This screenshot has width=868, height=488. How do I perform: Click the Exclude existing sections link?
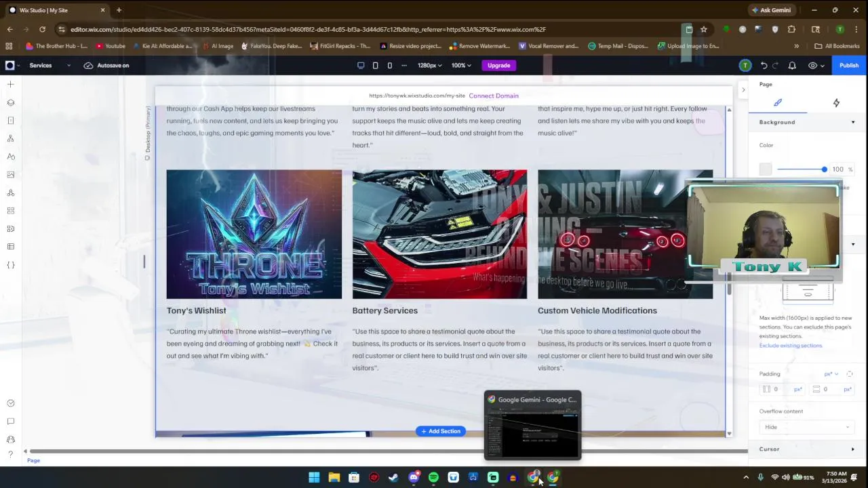pos(791,346)
